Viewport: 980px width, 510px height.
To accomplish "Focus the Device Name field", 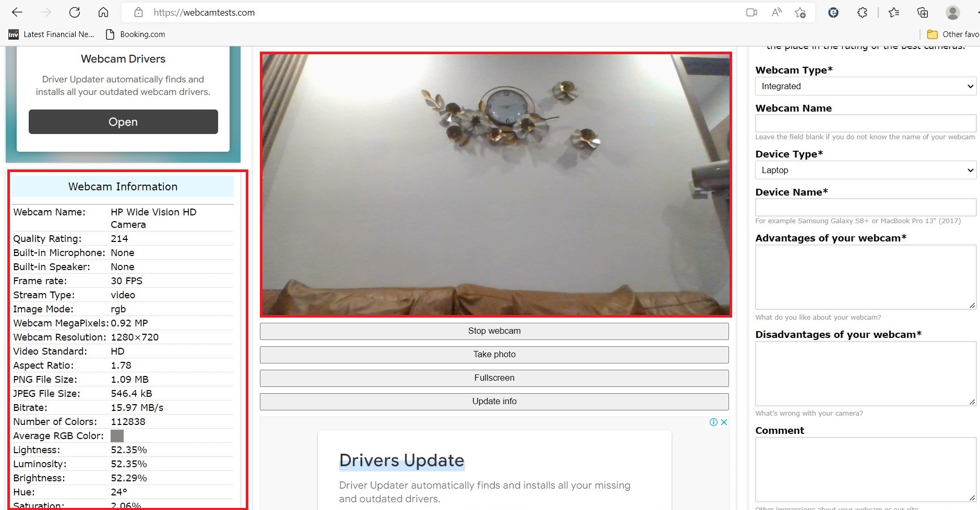I will coord(866,207).
